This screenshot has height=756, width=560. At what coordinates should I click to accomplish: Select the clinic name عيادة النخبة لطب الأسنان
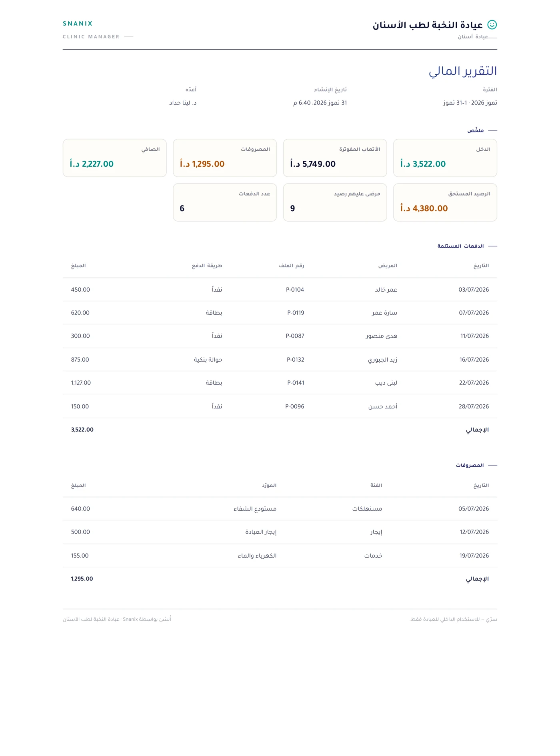(x=428, y=25)
